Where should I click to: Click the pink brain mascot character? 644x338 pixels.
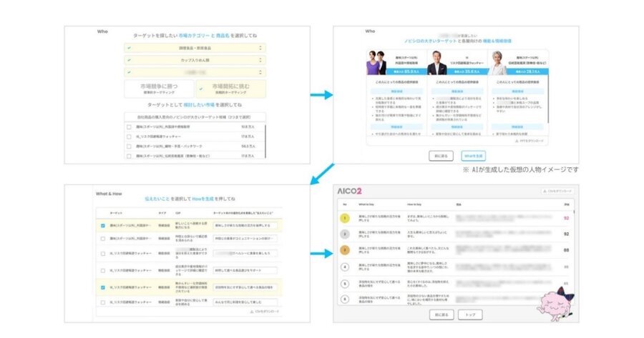click(x=556, y=304)
